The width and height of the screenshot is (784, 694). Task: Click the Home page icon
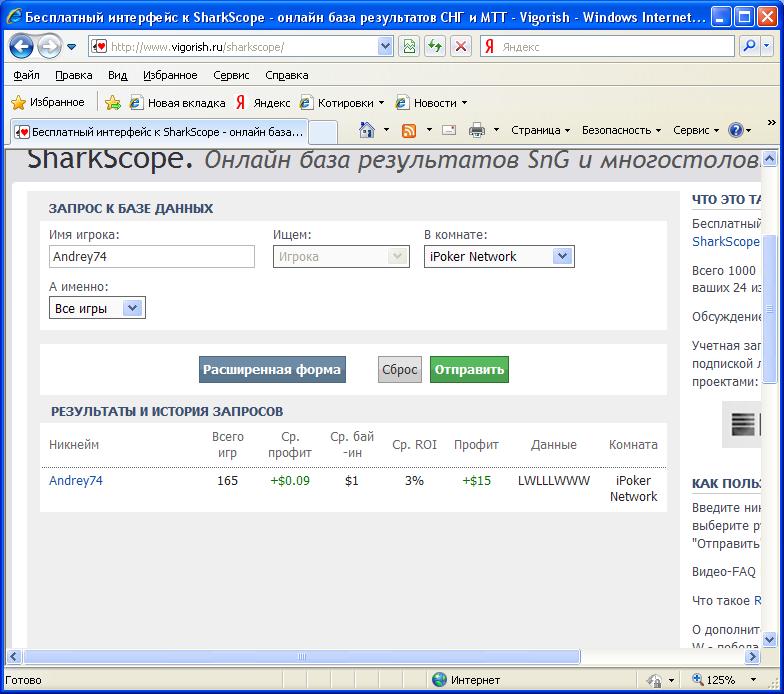pyautogui.click(x=367, y=130)
